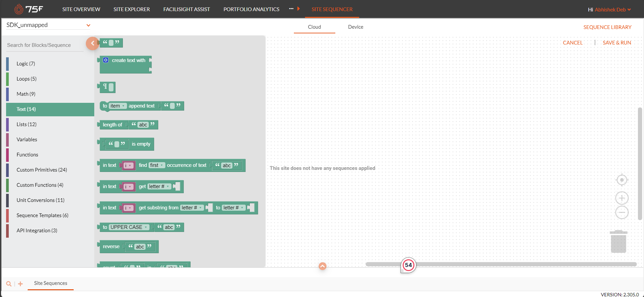Select the empty text quote block
This screenshot has width=644, height=297.
click(111, 42)
